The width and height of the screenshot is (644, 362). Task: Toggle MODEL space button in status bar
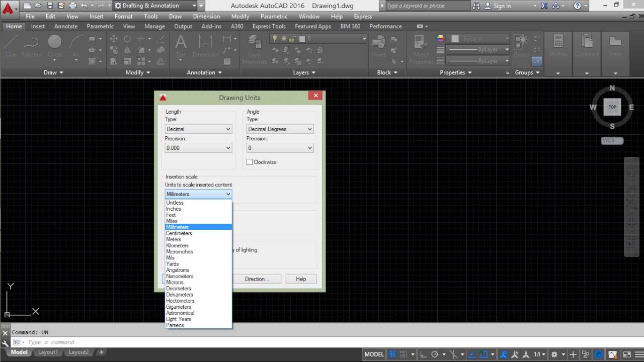coord(374,354)
